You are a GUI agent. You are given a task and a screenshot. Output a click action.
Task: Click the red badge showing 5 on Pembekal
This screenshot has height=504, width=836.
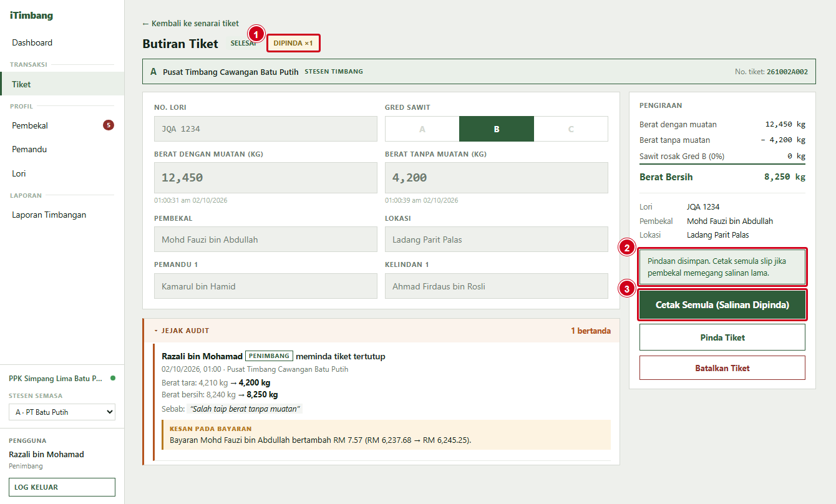[x=109, y=125]
